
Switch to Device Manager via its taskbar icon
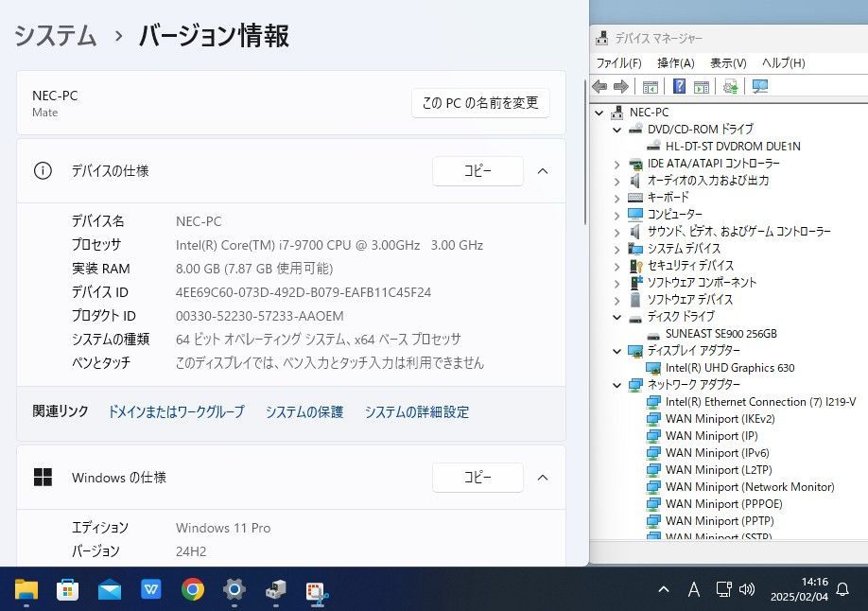click(276, 589)
